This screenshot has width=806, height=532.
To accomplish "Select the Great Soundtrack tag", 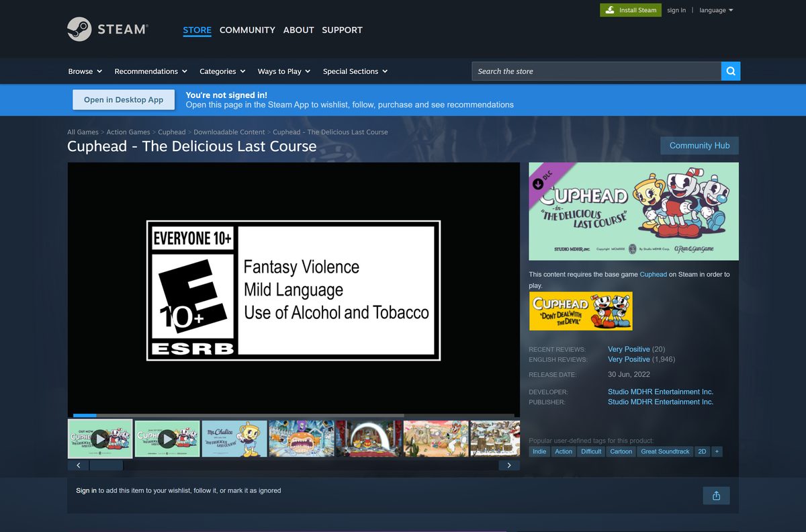I will [665, 451].
